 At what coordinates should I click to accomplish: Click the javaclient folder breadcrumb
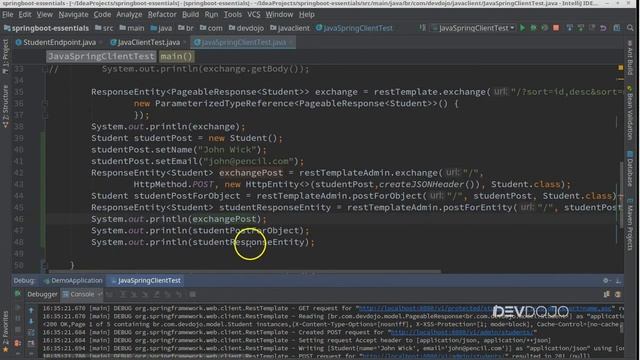[x=290, y=28]
